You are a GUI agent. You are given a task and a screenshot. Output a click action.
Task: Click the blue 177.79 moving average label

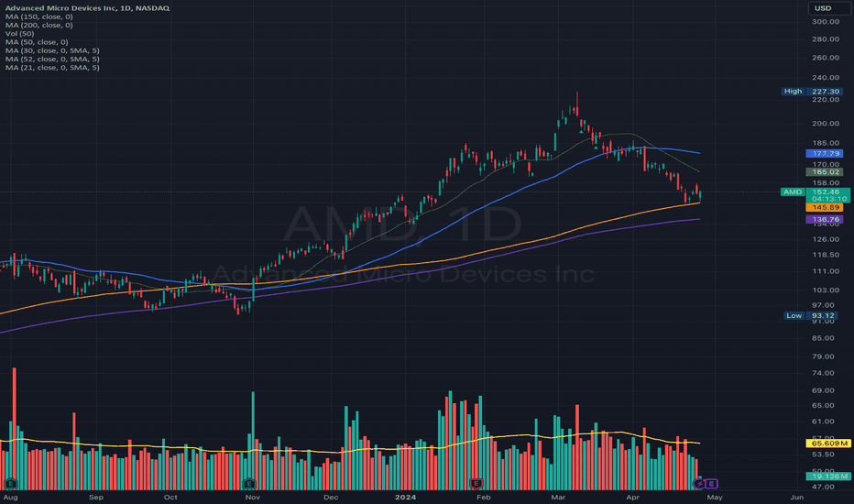pos(825,154)
